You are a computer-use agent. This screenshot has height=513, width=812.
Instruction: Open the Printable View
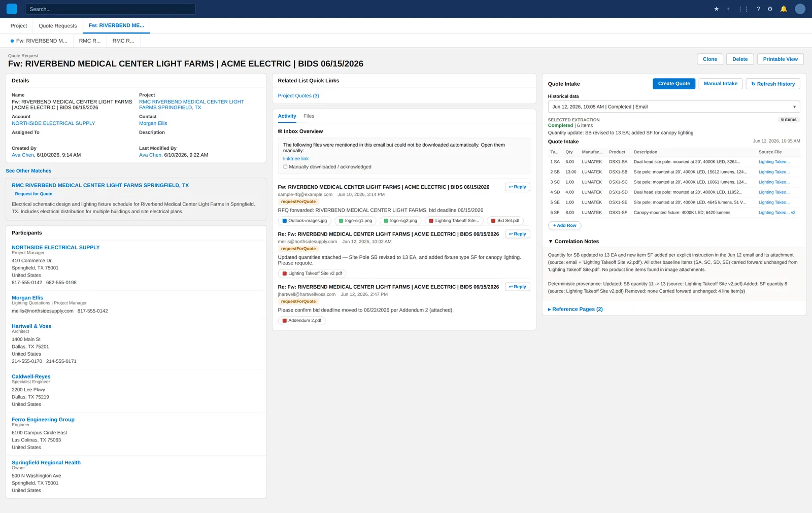click(780, 59)
